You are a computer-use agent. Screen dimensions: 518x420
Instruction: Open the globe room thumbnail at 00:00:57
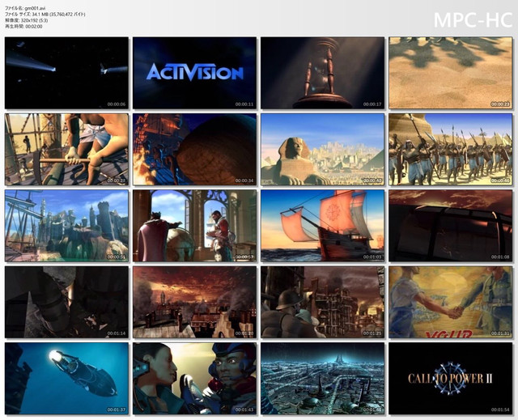click(194, 226)
